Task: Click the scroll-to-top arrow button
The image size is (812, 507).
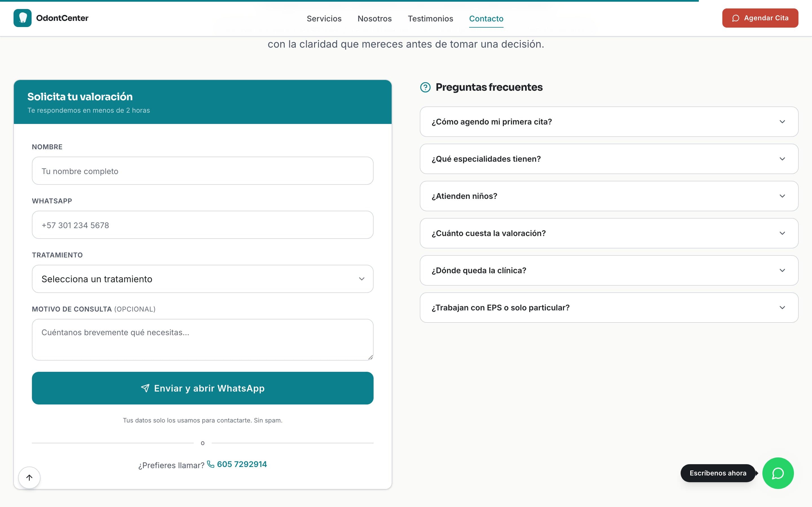Action: [29, 477]
